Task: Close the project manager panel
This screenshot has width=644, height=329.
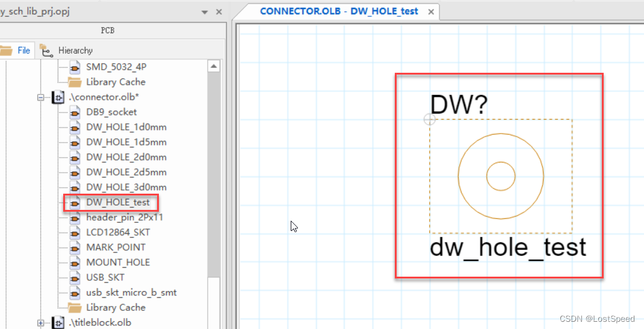Action: (218, 12)
